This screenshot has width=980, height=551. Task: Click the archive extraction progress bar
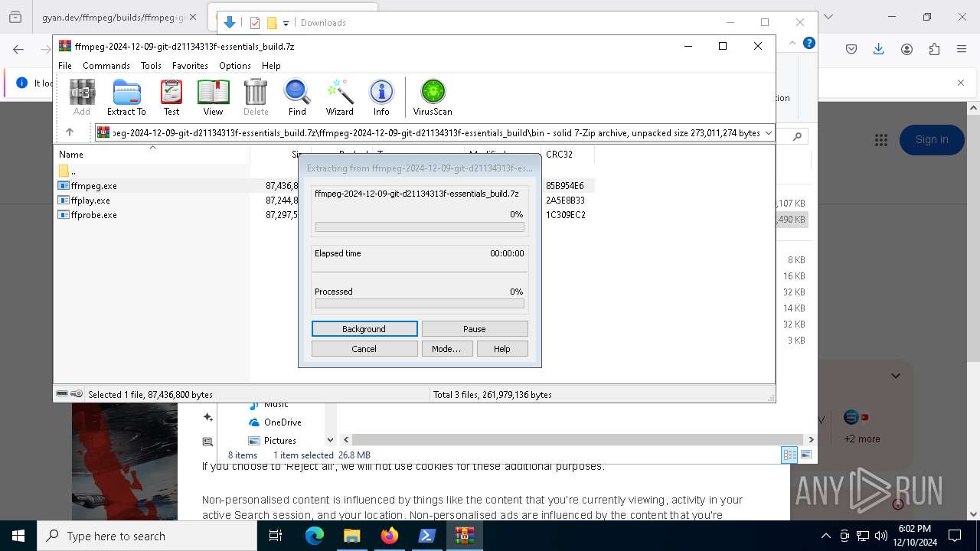pyautogui.click(x=420, y=227)
